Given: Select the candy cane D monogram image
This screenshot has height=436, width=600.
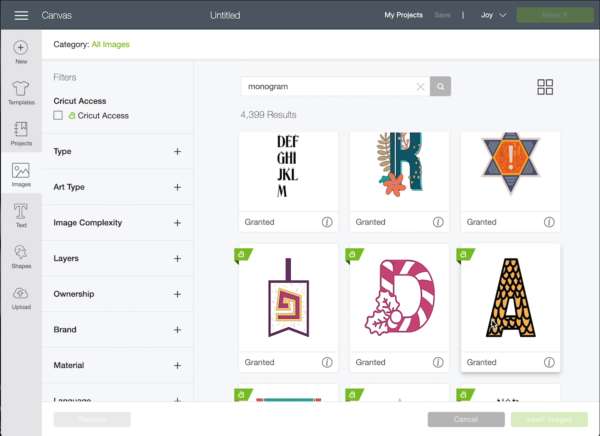Looking at the screenshot, I should (x=399, y=299).
